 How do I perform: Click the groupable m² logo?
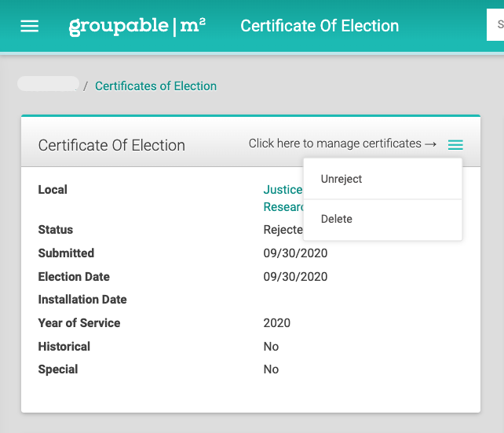[137, 27]
